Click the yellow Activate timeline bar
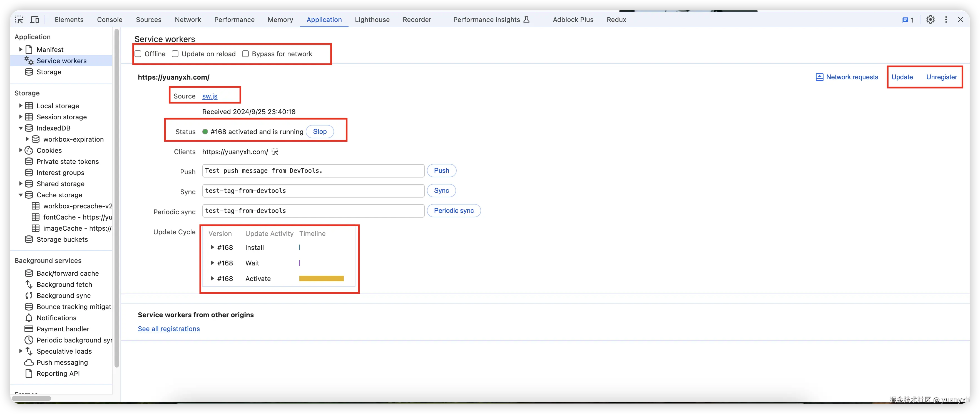Screen dimensions: 980x414 [x=321, y=279]
